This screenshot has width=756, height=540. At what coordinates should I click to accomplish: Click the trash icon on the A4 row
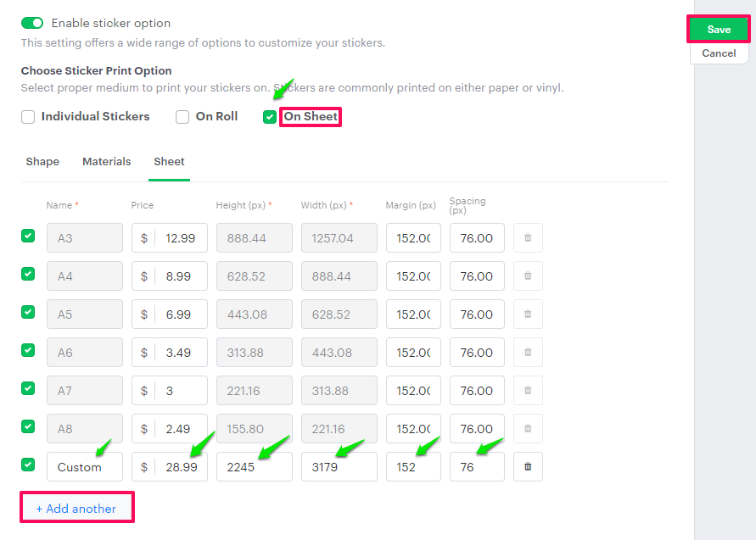528,276
